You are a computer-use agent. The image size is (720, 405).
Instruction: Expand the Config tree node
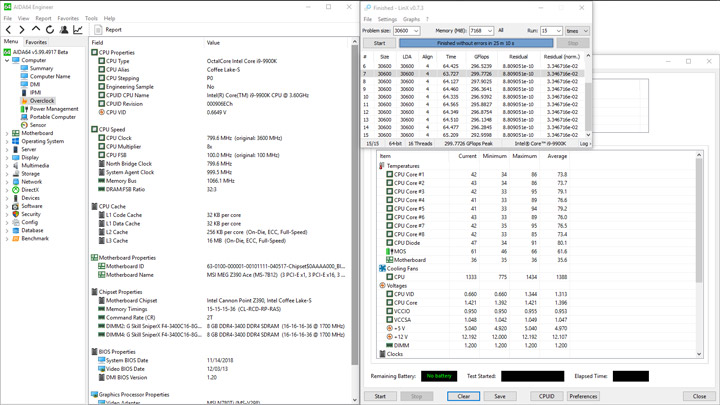tap(7, 222)
